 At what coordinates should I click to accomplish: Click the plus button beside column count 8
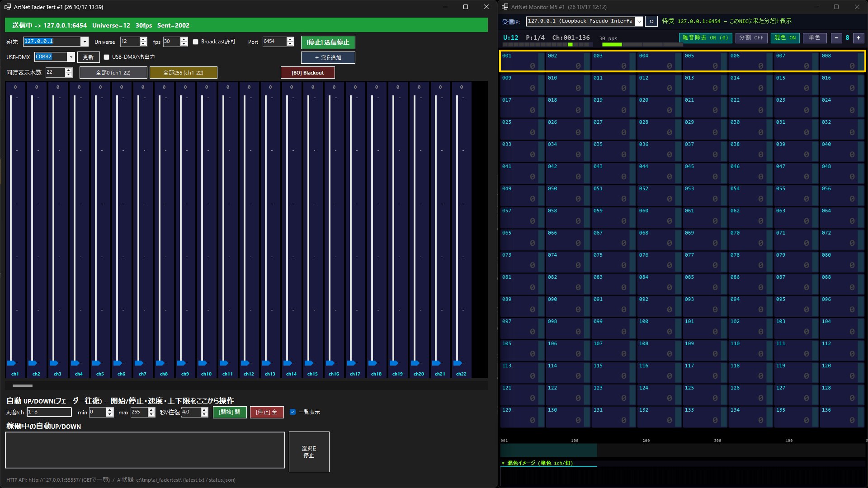pos(859,38)
